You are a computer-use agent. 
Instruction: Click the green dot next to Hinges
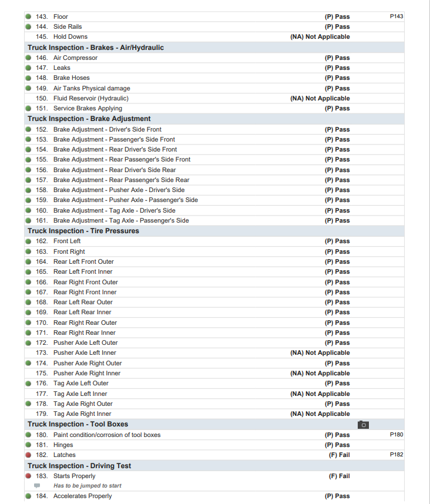click(x=28, y=445)
